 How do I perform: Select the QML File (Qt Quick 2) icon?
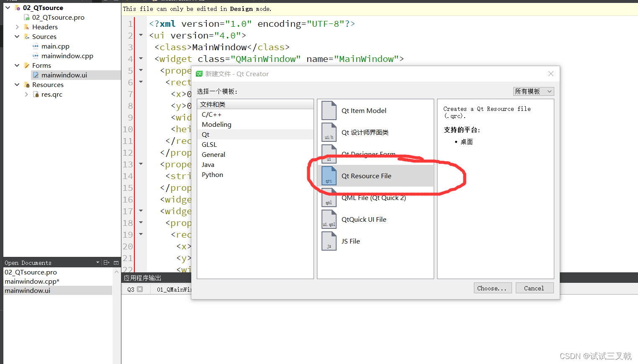(329, 197)
